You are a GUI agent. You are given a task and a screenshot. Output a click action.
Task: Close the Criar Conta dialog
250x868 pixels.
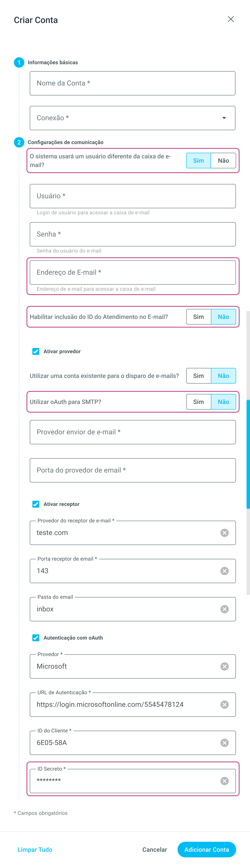tap(231, 19)
